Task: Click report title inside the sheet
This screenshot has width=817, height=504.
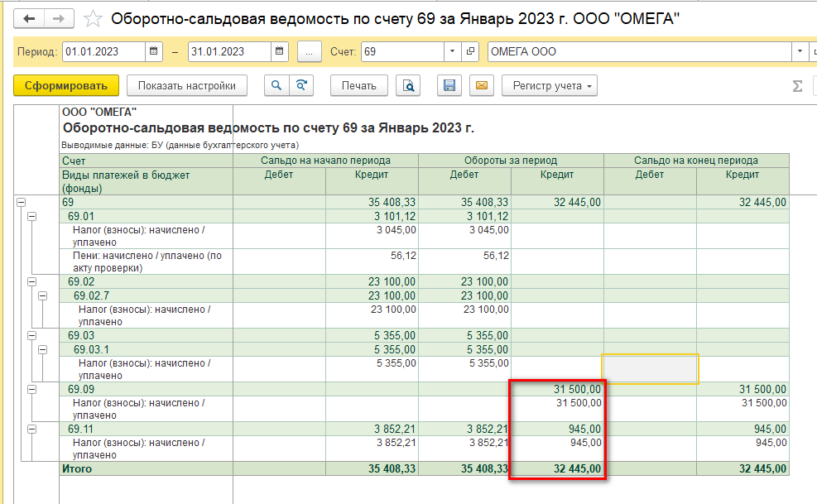Action: pos(268,127)
